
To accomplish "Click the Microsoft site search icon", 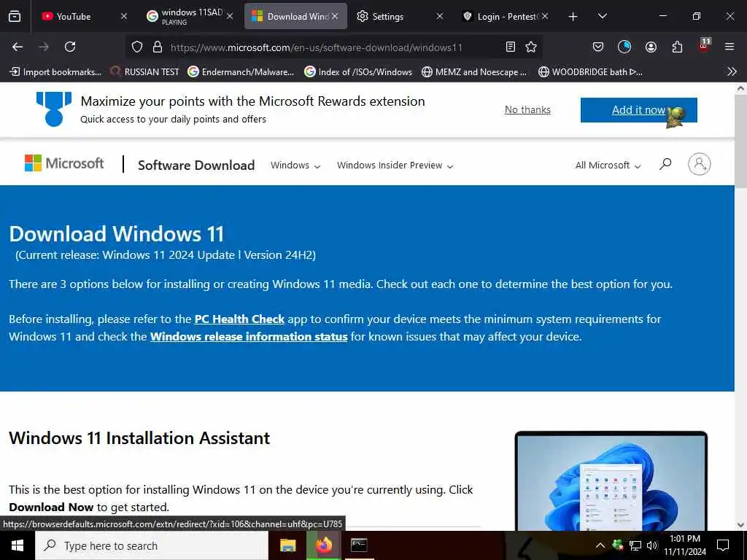I will coord(665,164).
